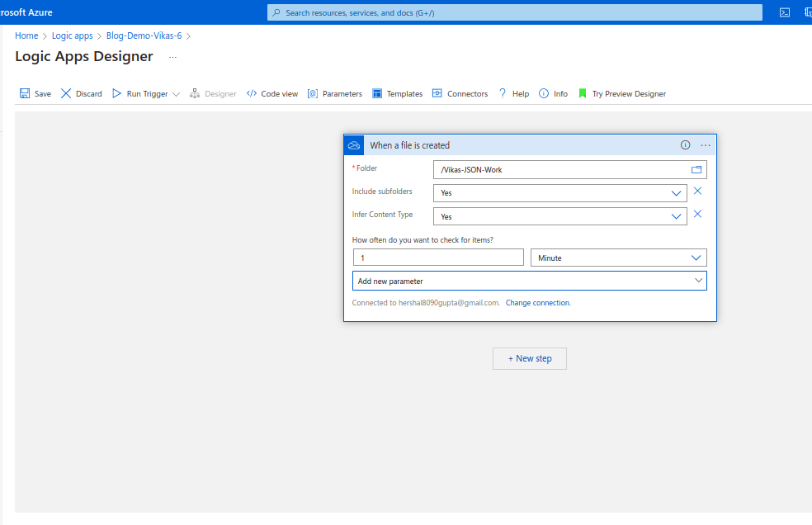This screenshot has height=525, width=812.
Task: Click the Designer flowchart icon
Action: pyautogui.click(x=194, y=93)
